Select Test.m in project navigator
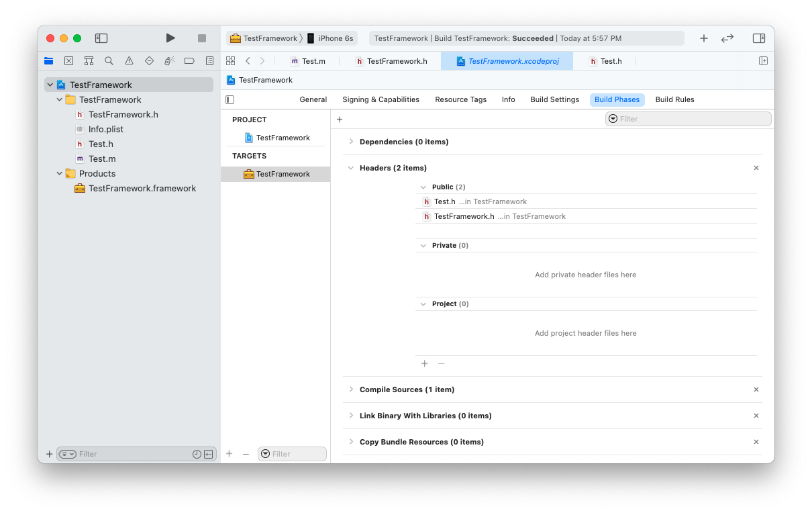Screen dimensions: 812x513 coord(102,158)
